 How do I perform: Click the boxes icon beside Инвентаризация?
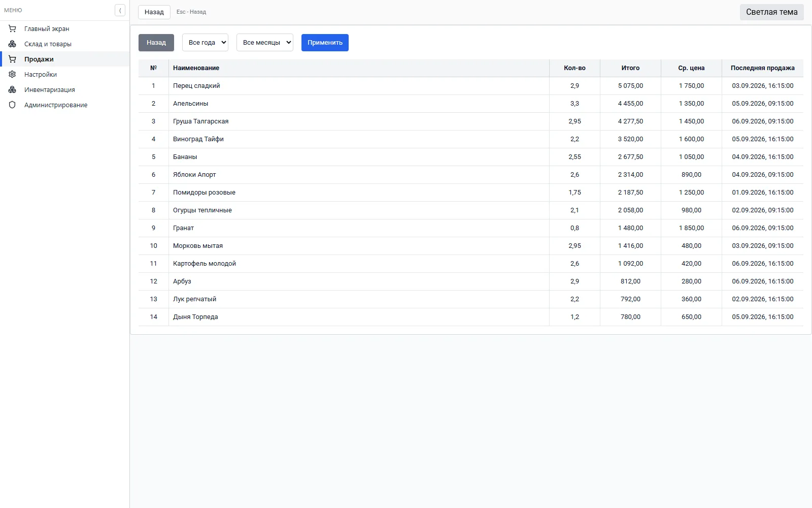click(x=12, y=90)
